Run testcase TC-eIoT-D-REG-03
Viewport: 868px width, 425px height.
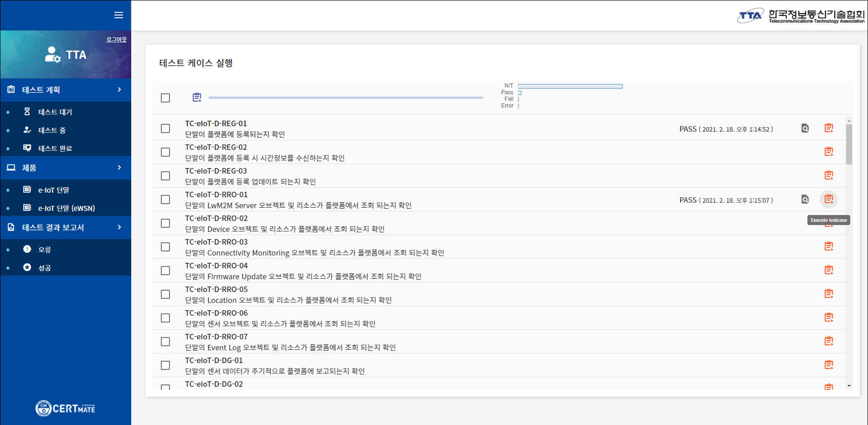pos(828,175)
